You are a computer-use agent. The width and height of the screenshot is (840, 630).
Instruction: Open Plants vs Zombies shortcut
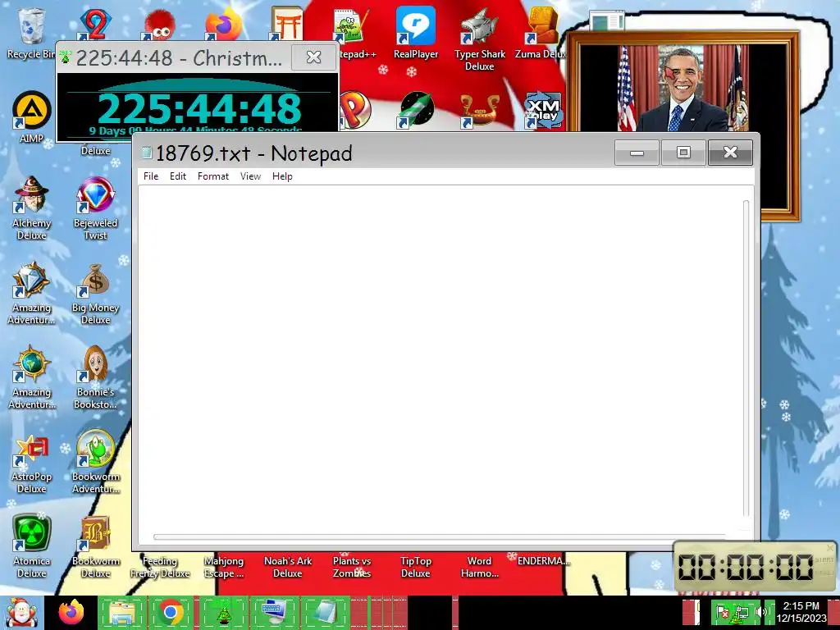pyautogui.click(x=351, y=567)
